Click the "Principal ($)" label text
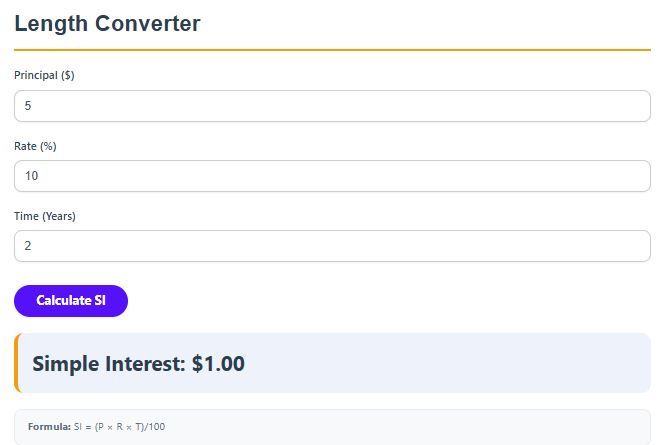 pyautogui.click(x=44, y=75)
